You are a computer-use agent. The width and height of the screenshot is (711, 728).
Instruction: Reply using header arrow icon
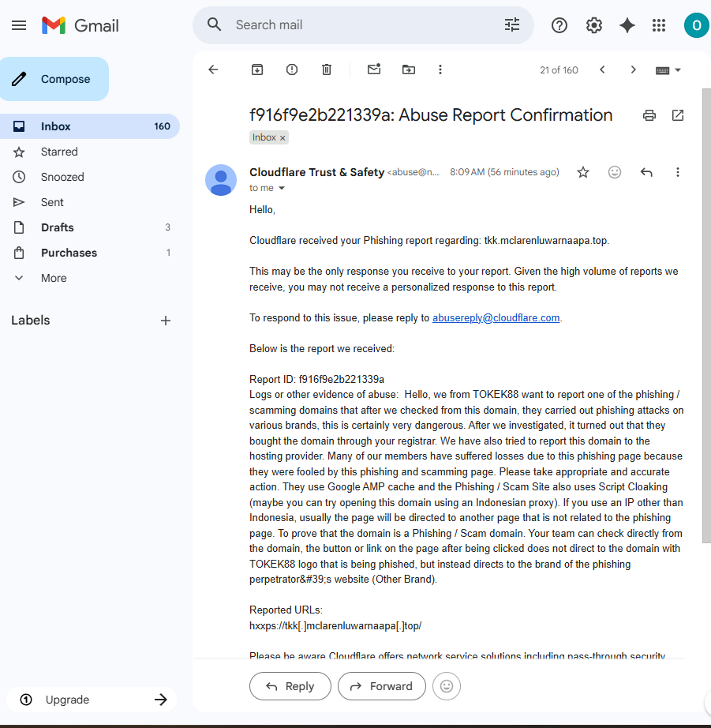[x=646, y=172]
